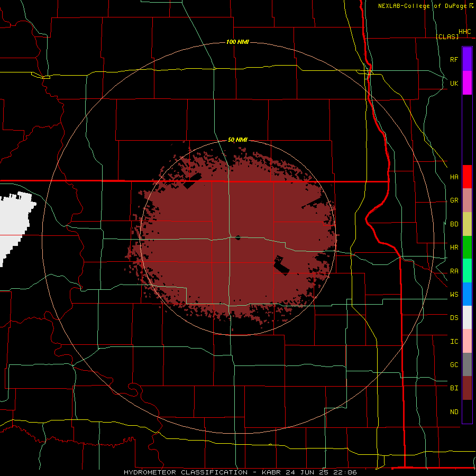Viewport: 476px width, 476px height.
Task: Click the WS legend label
Action: coord(454,295)
